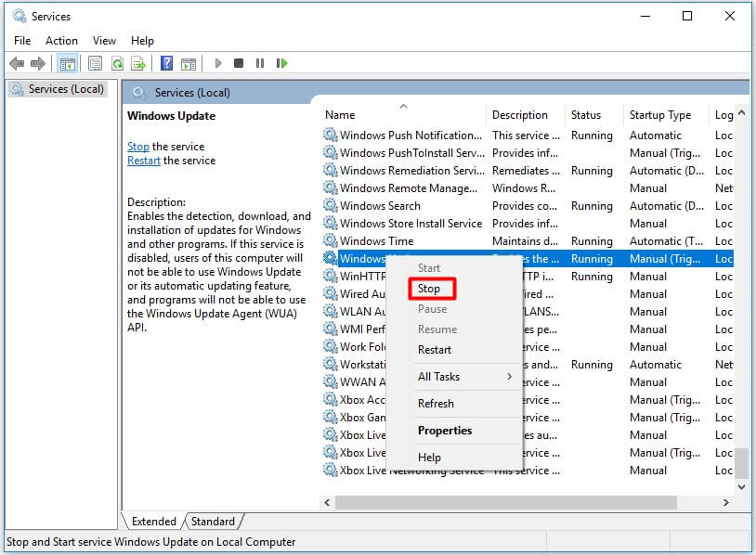Click the horizontal scrollbar right arrow
The height and width of the screenshot is (555, 756).
pyautogui.click(x=726, y=502)
